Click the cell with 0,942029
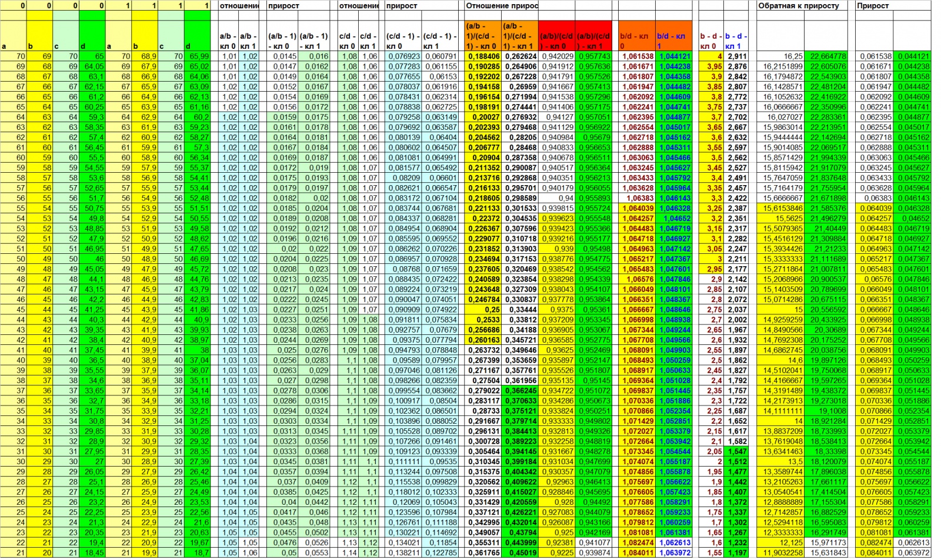941x560 pixels. click(x=557, y=56)
